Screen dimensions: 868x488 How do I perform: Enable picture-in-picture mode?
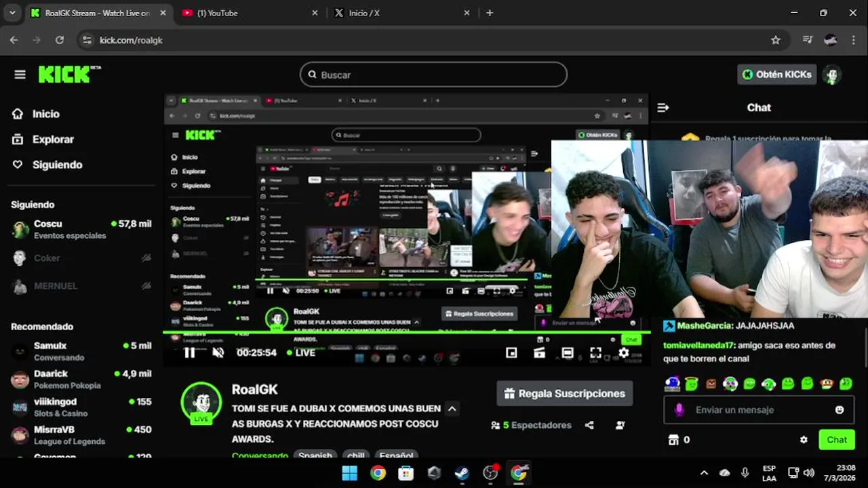coord(511,352)
